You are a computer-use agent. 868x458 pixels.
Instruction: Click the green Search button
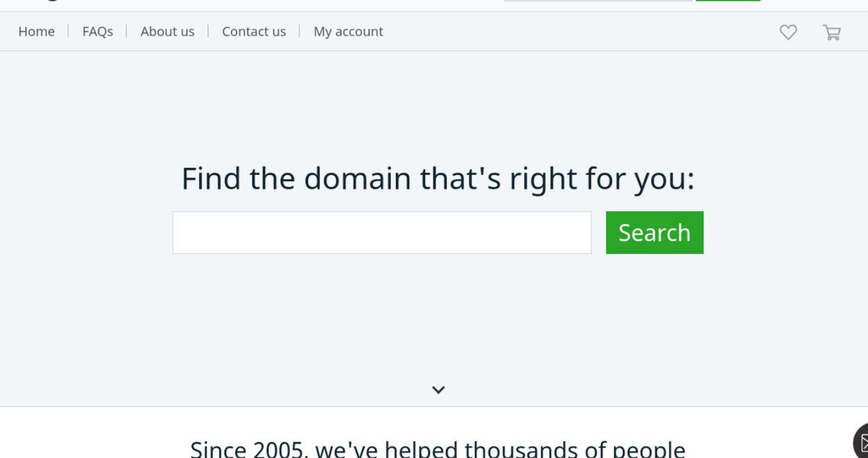(x=654, y=232)
